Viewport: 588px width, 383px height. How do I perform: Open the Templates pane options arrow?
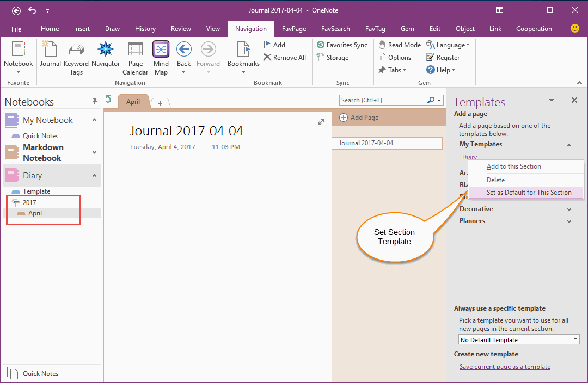tap(552, 100)
